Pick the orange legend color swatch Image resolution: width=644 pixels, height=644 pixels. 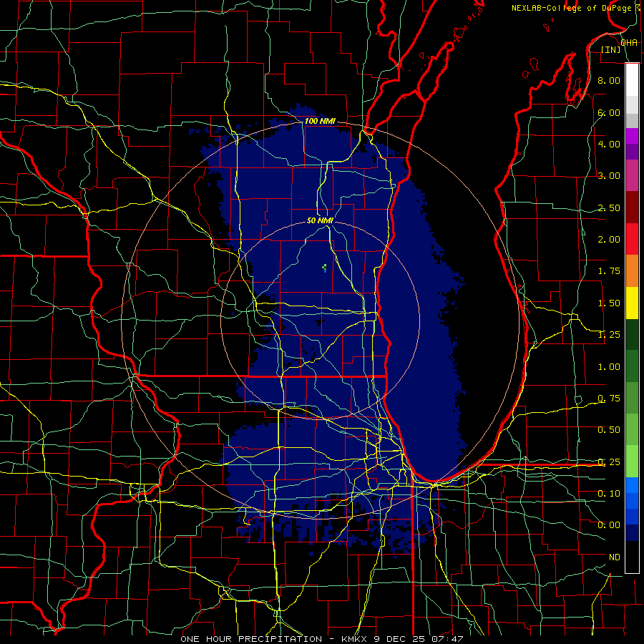pyautogui.click(x=632, y=271)
